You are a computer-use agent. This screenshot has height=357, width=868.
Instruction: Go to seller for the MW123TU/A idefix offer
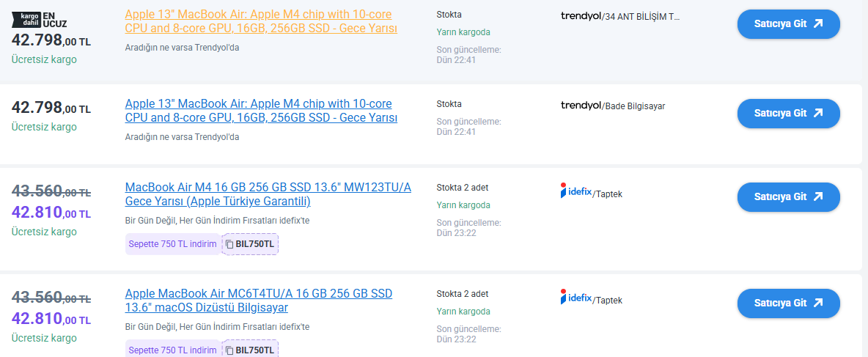(788, 197)
